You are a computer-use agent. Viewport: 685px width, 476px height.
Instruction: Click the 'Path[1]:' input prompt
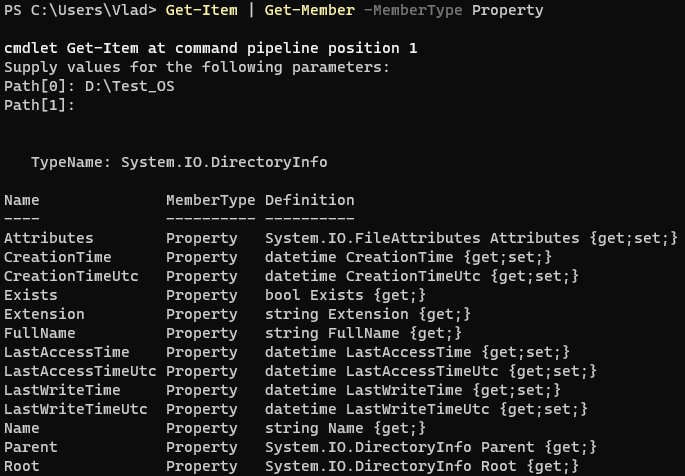[39, 105]
